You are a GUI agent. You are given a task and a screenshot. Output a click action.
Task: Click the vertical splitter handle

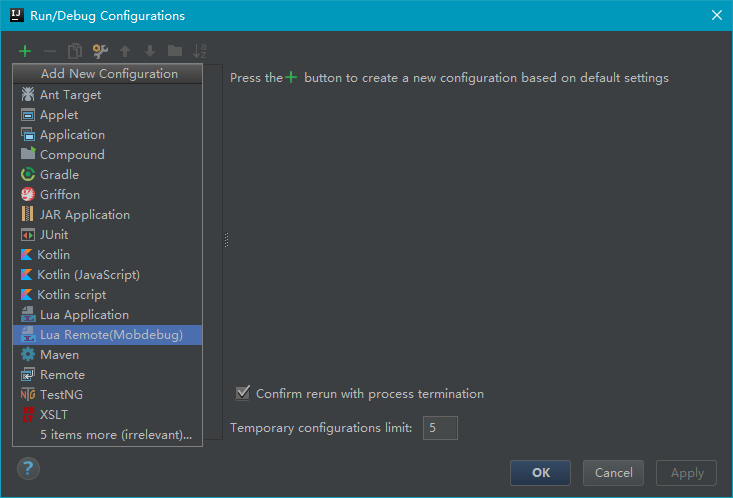[x=226, y=240]
